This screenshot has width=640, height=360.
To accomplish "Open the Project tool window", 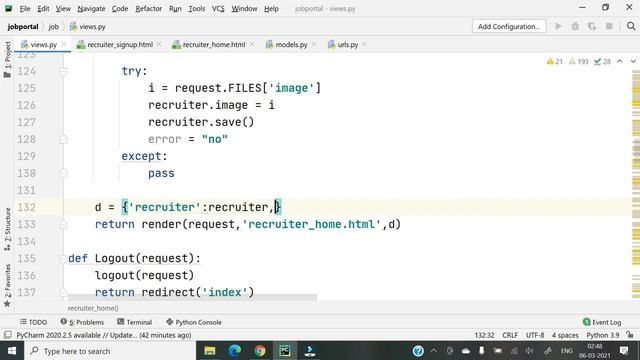I will [7, 59].
